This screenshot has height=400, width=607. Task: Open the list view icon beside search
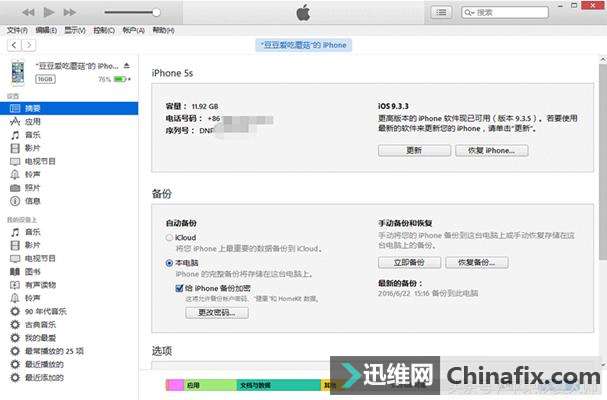pos(441,12)
